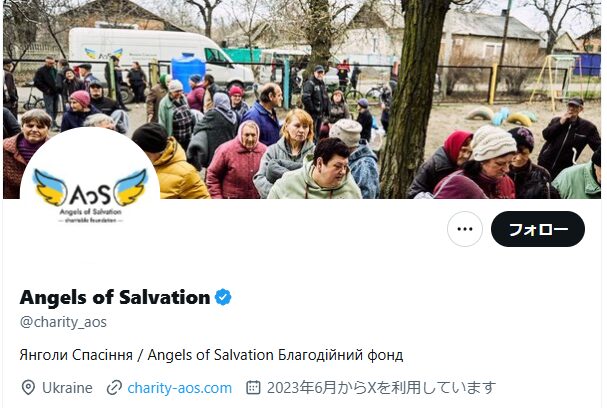Image resolution: width=607 pixels, height=408 pixels.
Task: Click the blue verified checkmark badge
Action: pos(223,297)
